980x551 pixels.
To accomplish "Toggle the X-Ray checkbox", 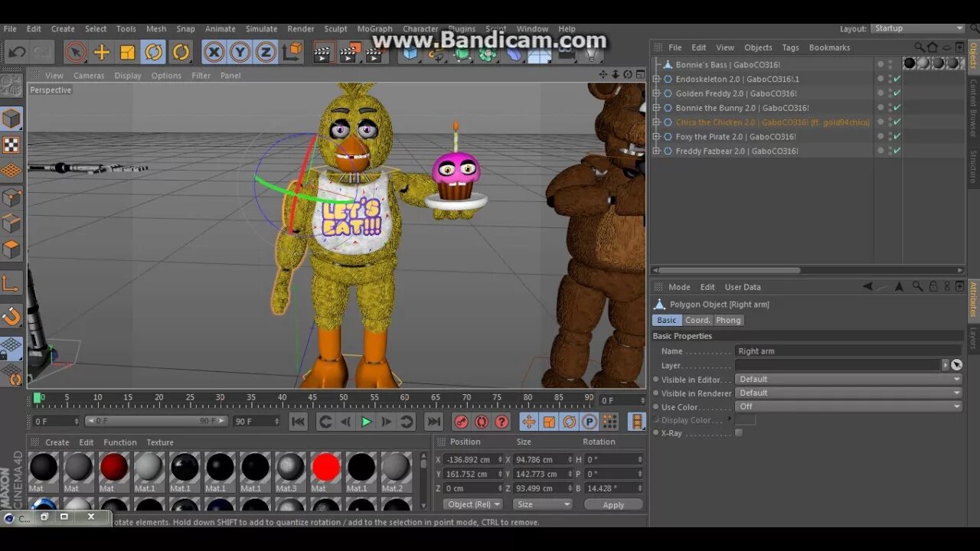I will click(739, 433).
